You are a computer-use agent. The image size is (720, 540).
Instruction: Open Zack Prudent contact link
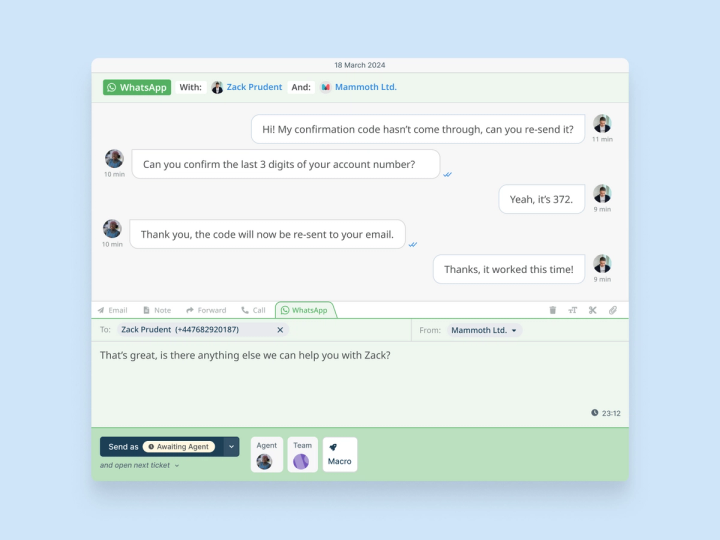point(254,87)
